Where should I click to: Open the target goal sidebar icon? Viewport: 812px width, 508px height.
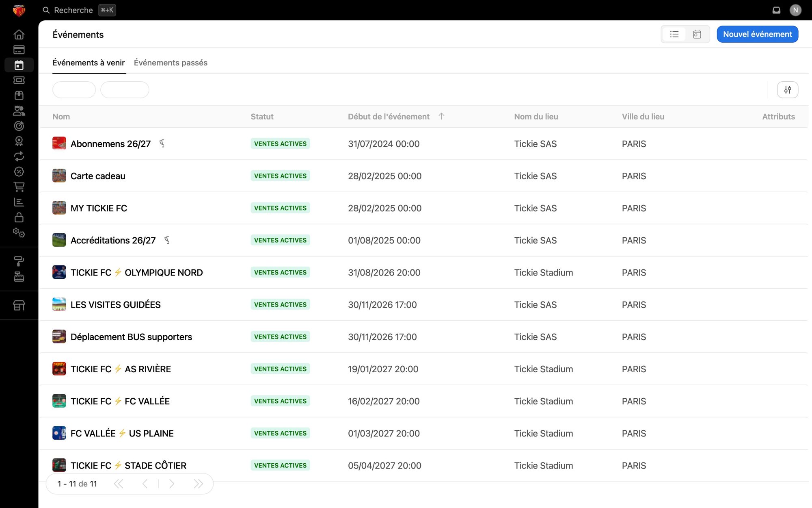(19, 126)
